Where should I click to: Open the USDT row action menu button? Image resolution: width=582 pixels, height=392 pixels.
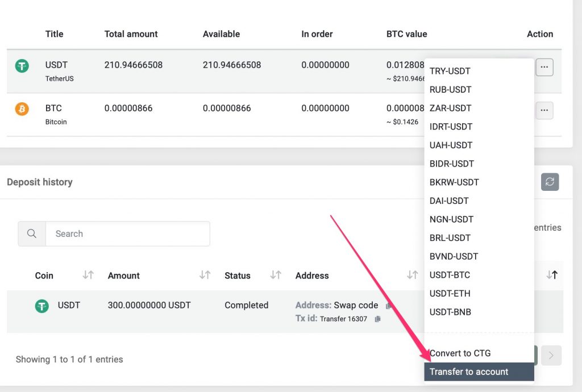coord(544,67)
